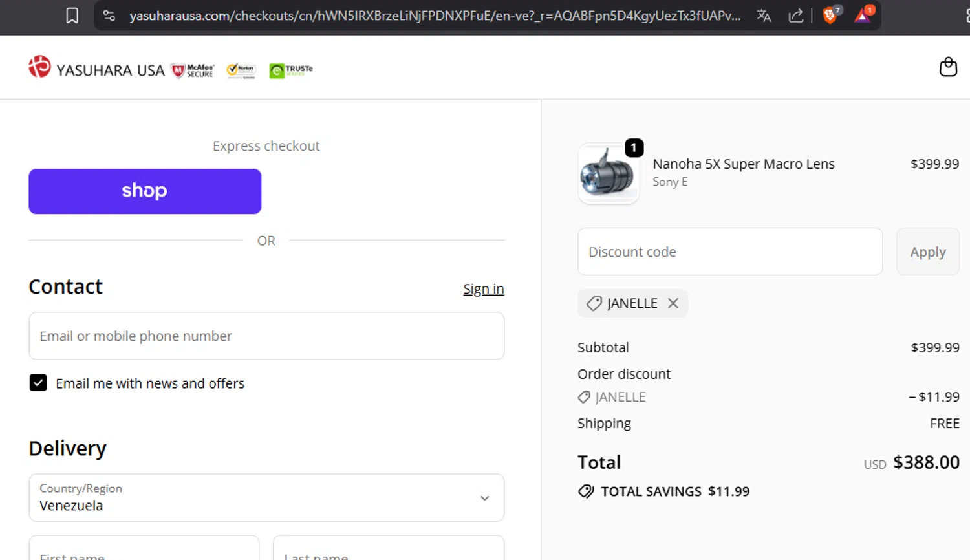Click the Nanoha 5X Super Macro Lens title
Viewport: 970px width, 560px height.
[744, 164]
